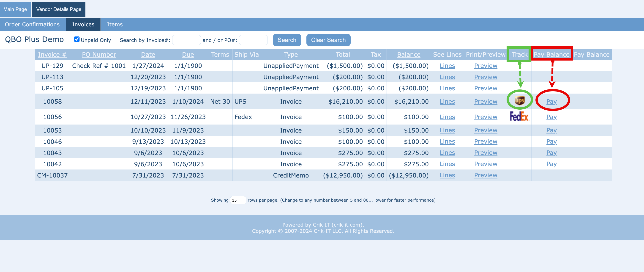This screenshot has width=644, height=272.
Task: Click the Invoice# search field
Action: click(186, 40)
